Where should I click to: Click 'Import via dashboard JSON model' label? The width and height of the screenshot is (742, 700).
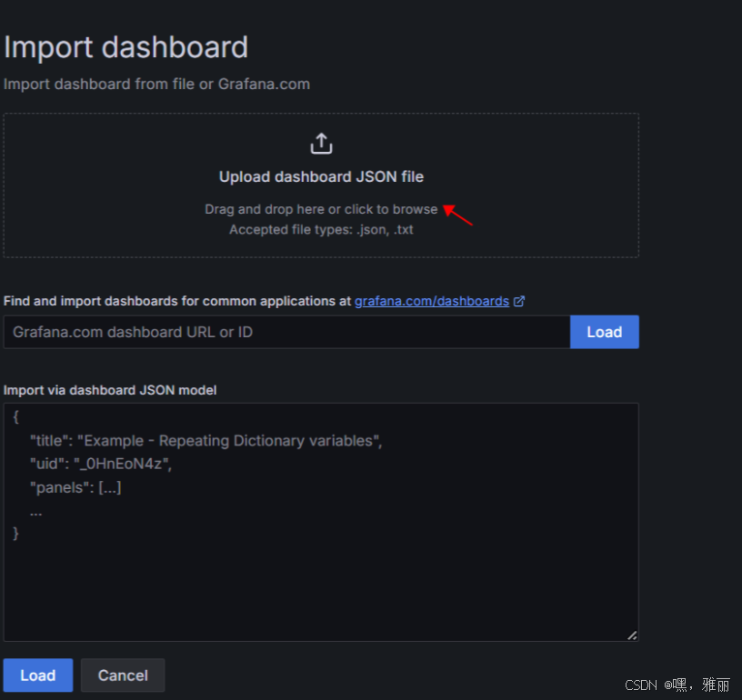110,390
